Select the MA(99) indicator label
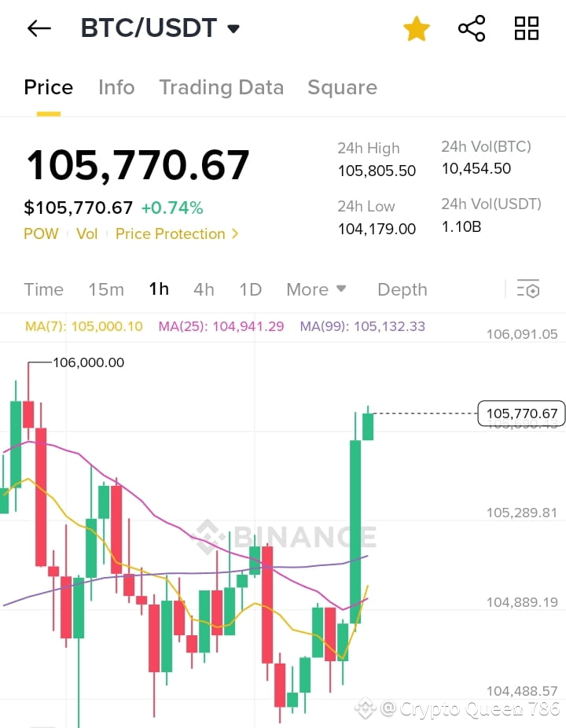 (362, 325)
